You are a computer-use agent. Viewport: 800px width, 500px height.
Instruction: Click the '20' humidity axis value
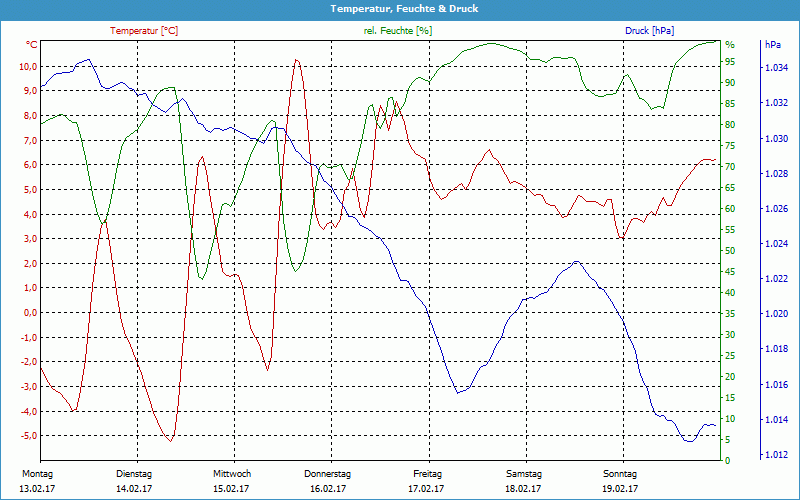click(730, 377)
